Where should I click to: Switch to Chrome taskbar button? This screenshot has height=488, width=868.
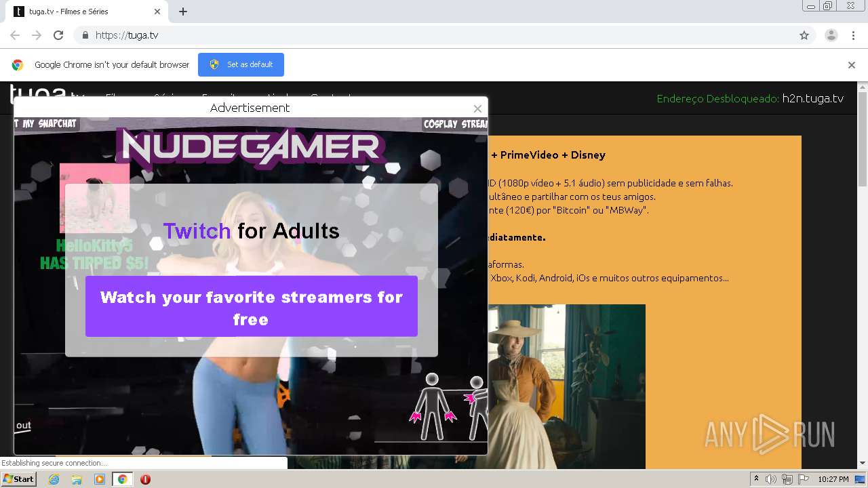coord(122,479)
